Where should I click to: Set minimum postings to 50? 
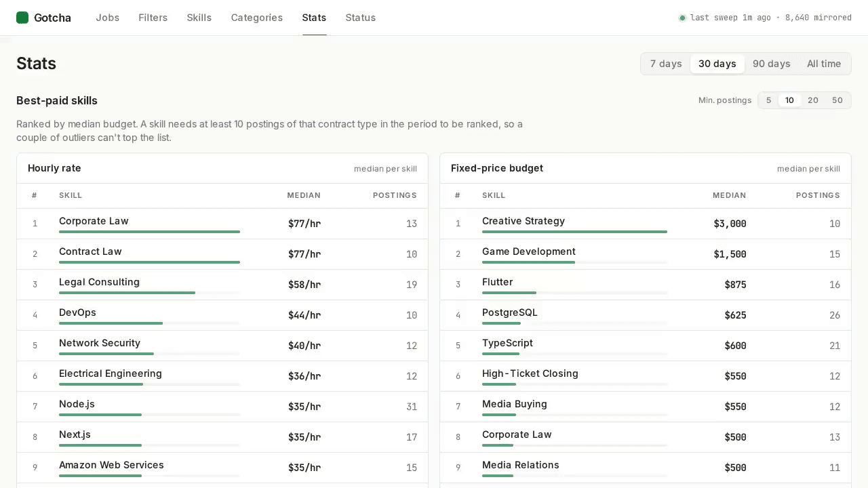[x=837, y=100]
